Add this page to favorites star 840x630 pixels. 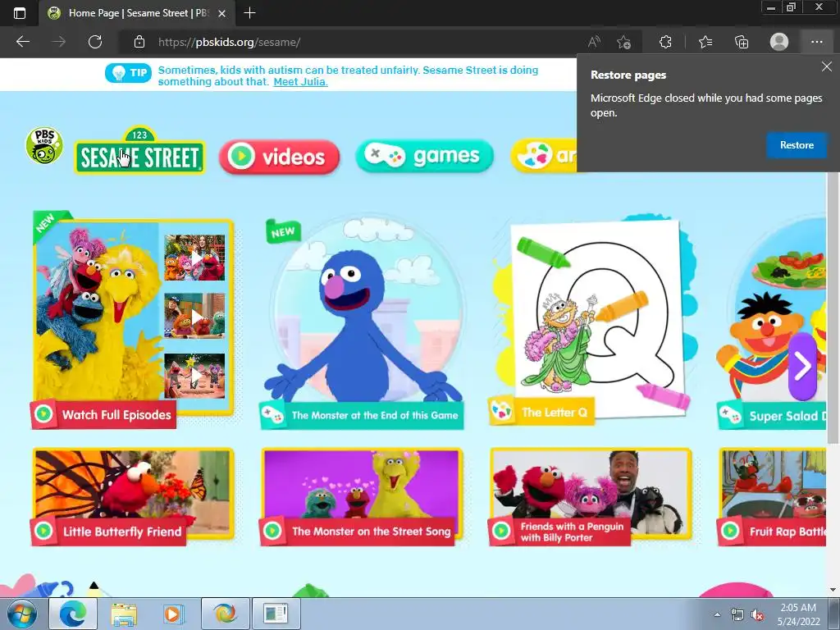coord(623,42)
